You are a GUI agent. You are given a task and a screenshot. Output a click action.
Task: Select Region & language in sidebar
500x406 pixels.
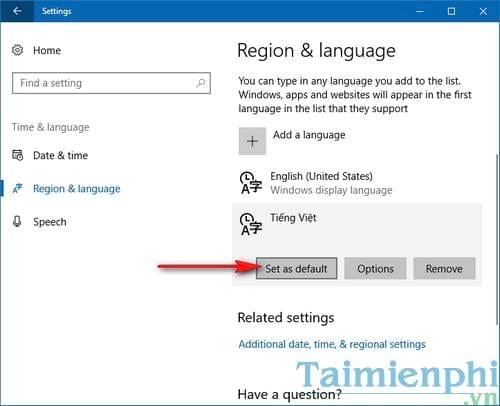point(77,189)
